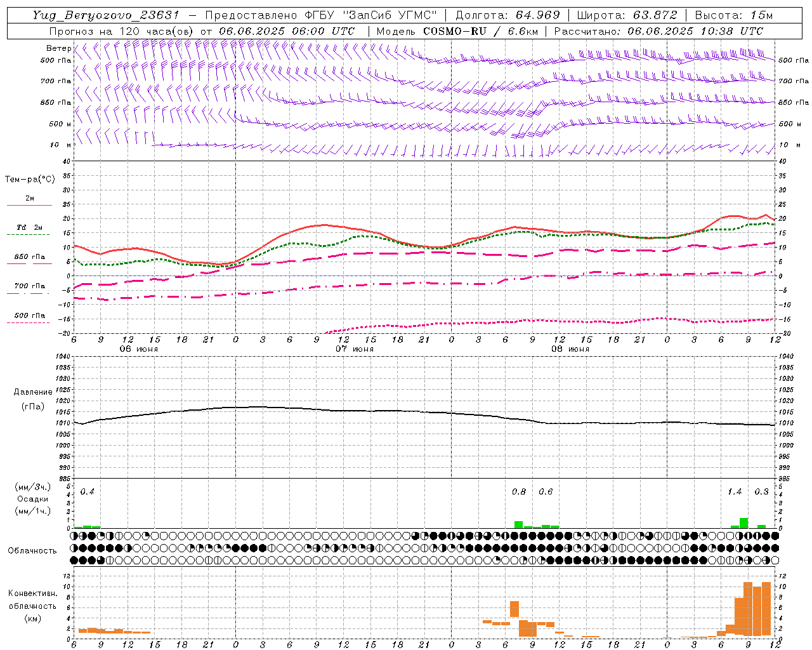Click the Ветер wind panel label
Screen dimensions: 812x650
[58, 48]
